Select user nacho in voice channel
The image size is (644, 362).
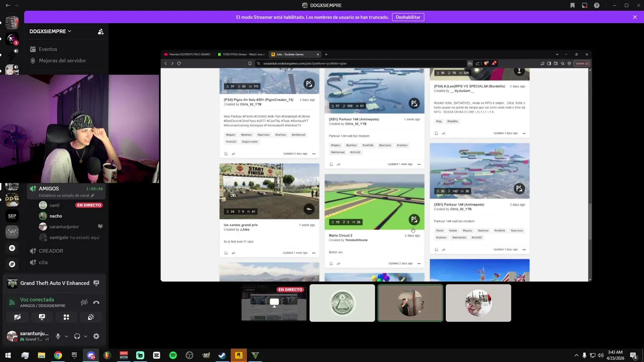pos(56,216)
